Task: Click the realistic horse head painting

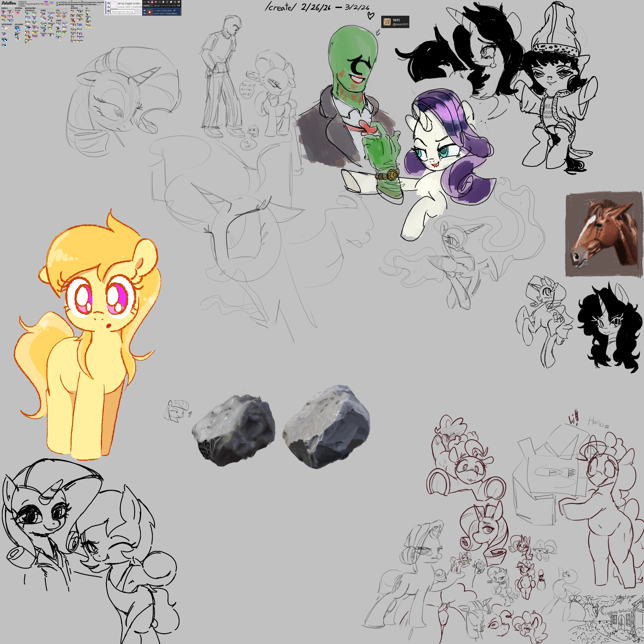Action: click(x=604, y=234)
